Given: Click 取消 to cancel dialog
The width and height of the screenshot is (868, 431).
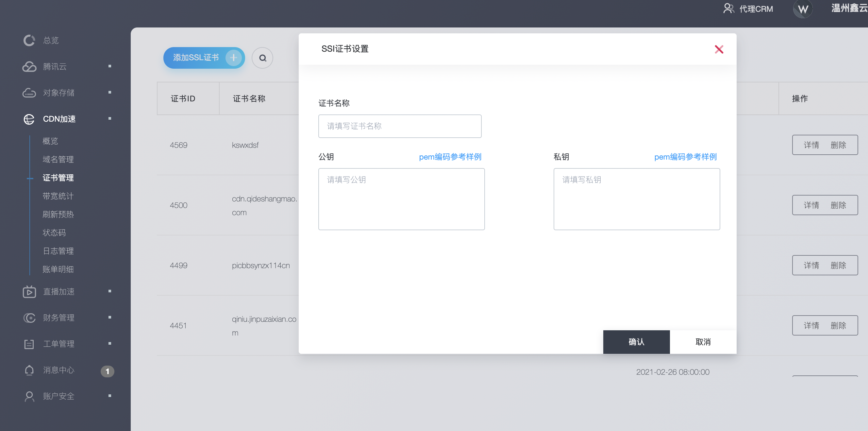Looking at the screenshot, I should pos(703,342).
